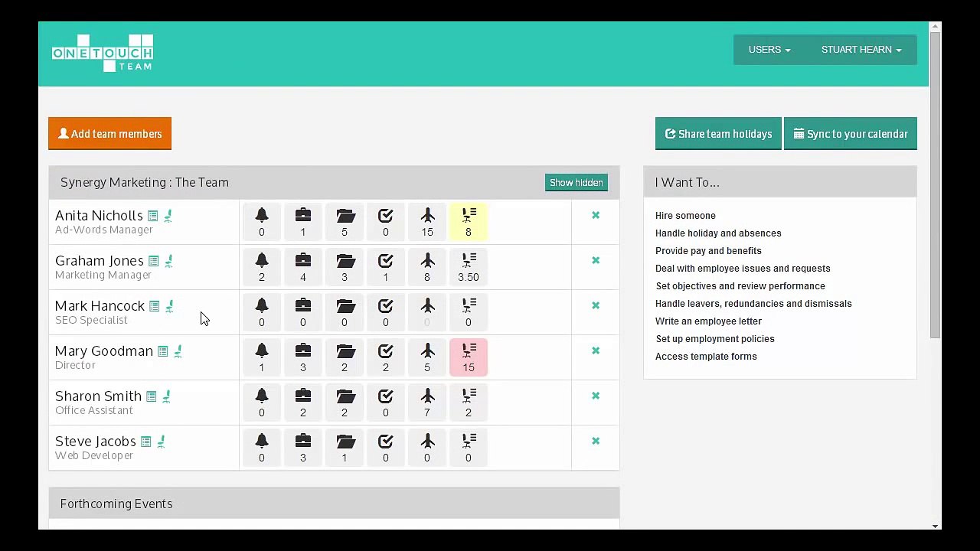The height and width of the screenshot is (551, 980).
Task: Open the profile card icon beside Anita Nicholls
Action: coord(153,217)
